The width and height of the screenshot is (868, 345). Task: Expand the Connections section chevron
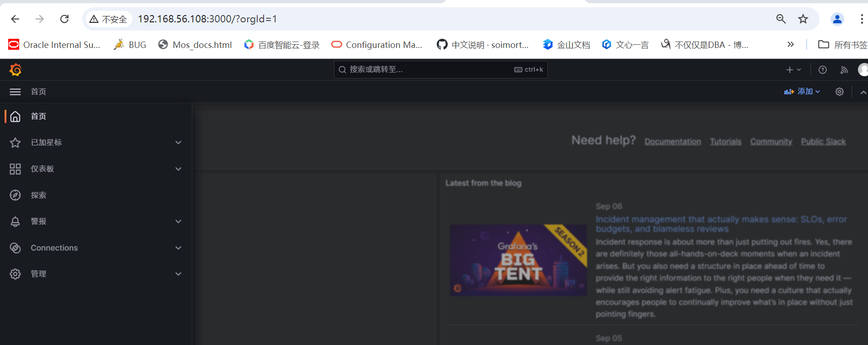point(178,248)
